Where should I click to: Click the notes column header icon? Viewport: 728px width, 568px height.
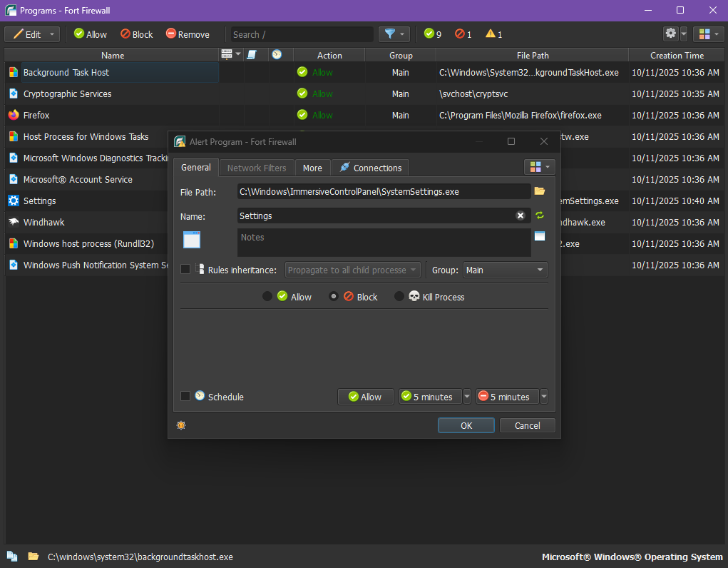click(252, 55)
